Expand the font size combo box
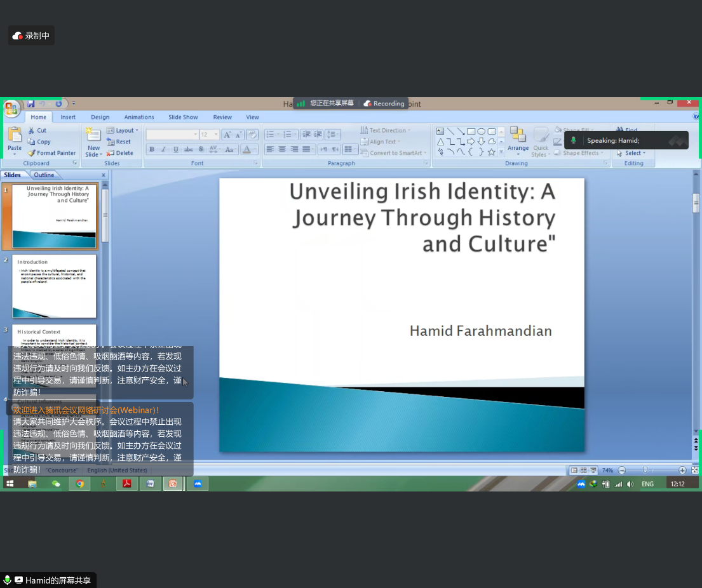The width and height of the screenshot is (702, 588). click(x=215, y=135)
